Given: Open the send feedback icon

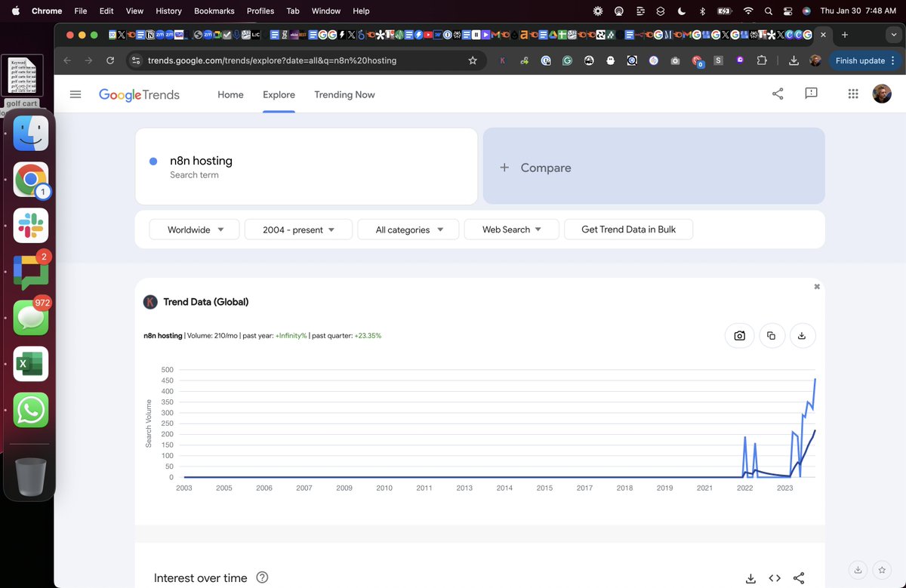Looking at the screenshot, I should (812, 94).
